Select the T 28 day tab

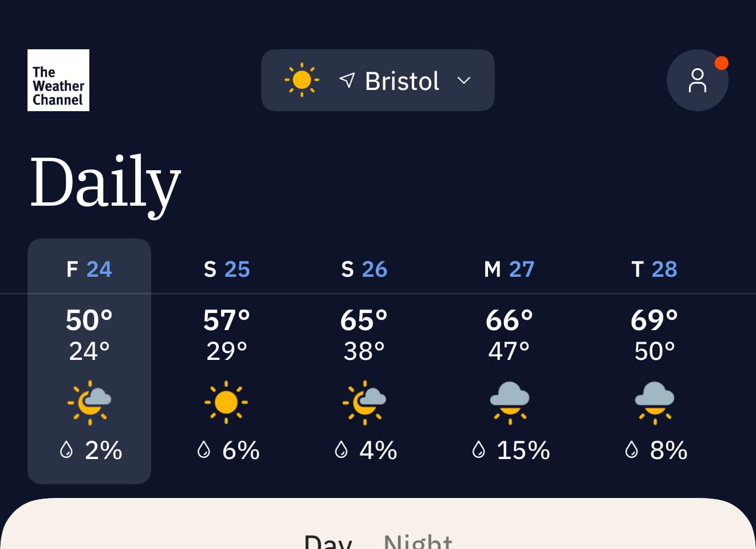click(x=654, y=361)
